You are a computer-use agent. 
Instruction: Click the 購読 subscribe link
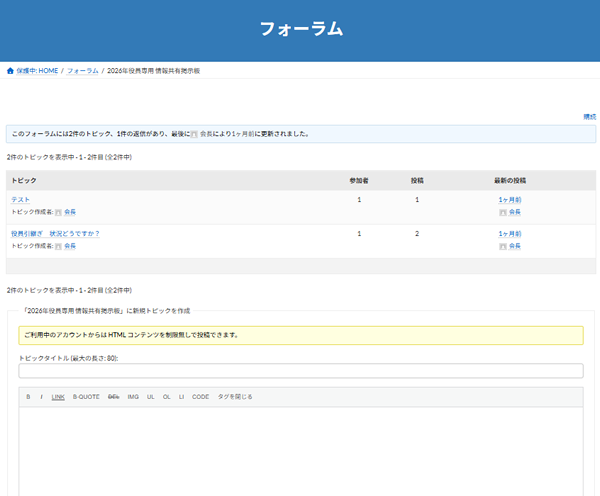tap(589, 117)
